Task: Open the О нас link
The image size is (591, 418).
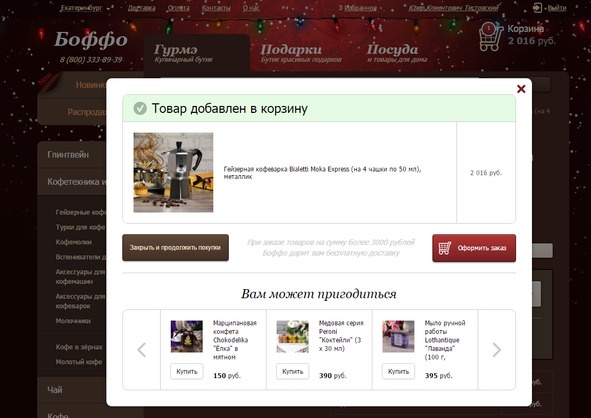Action: click(251, 8)
